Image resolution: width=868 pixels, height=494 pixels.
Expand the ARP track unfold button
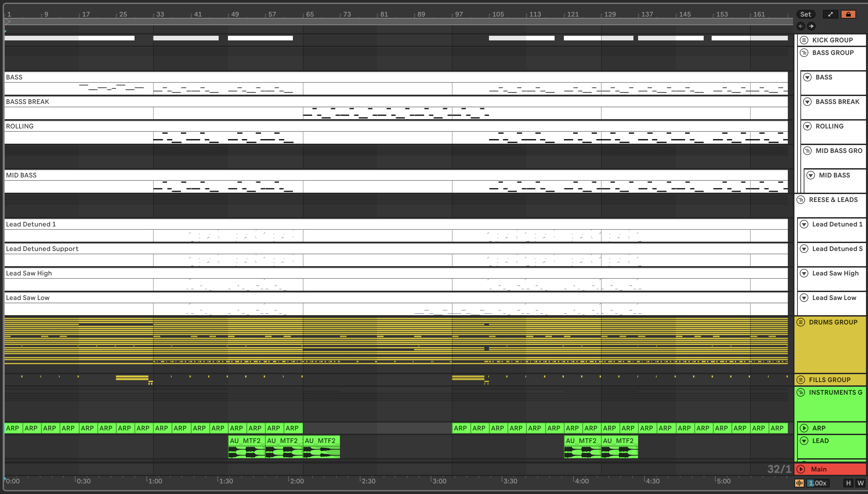pyautogui.click(x=803, y=428)
